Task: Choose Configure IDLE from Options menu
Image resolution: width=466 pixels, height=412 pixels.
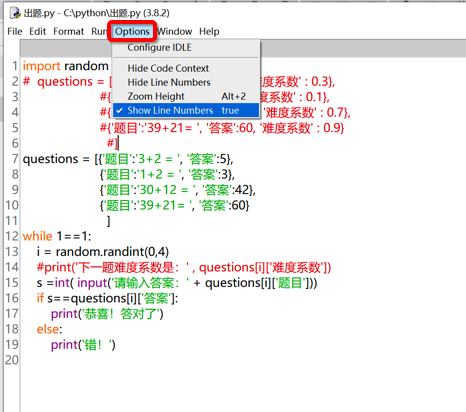Action: click(x=186, y=48)
